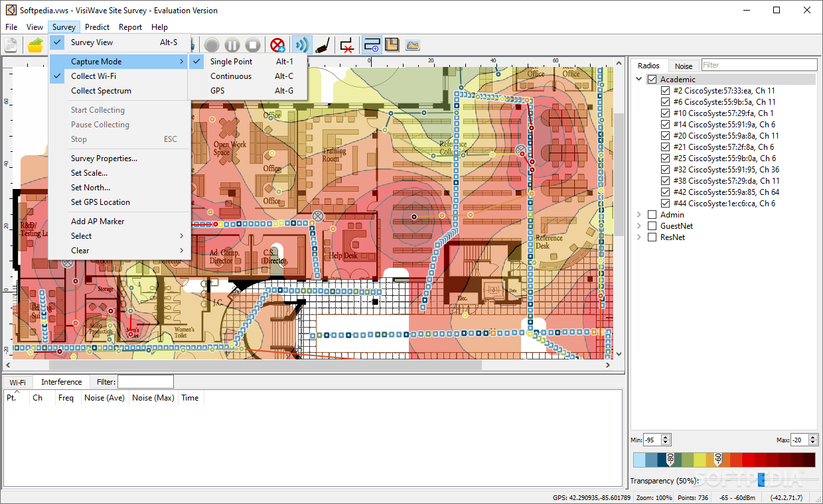Open the File menu
823x504 pixels.
[x=11, y=27]
